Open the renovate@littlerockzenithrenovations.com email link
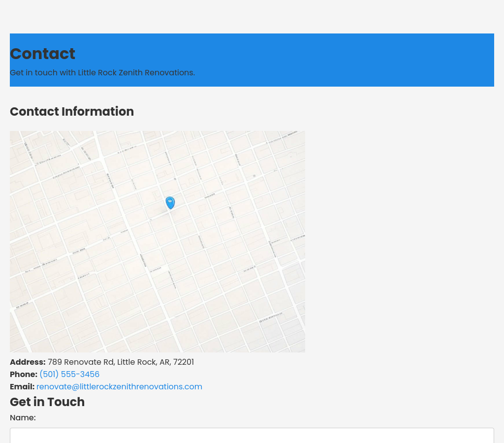504x443 pixels. coord(119,386)
